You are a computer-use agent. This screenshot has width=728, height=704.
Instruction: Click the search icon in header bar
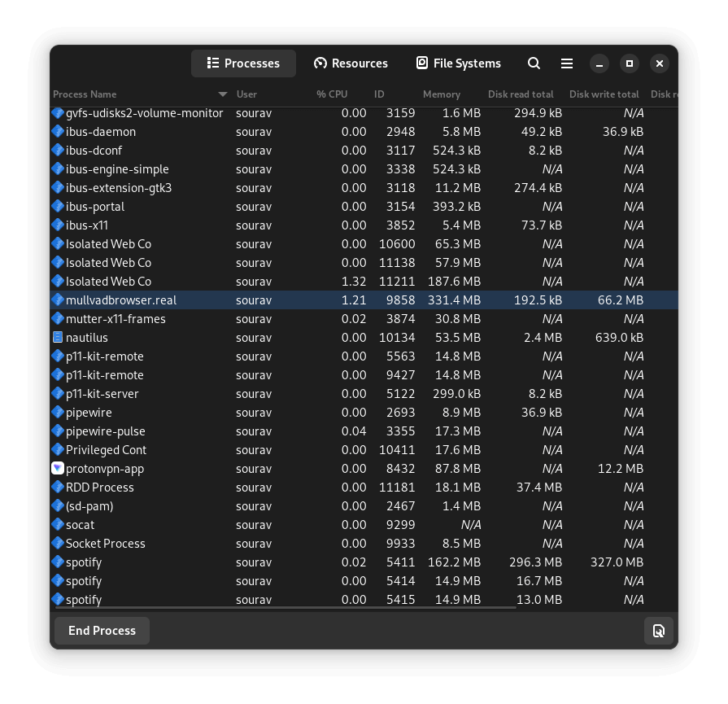(534, 63)
